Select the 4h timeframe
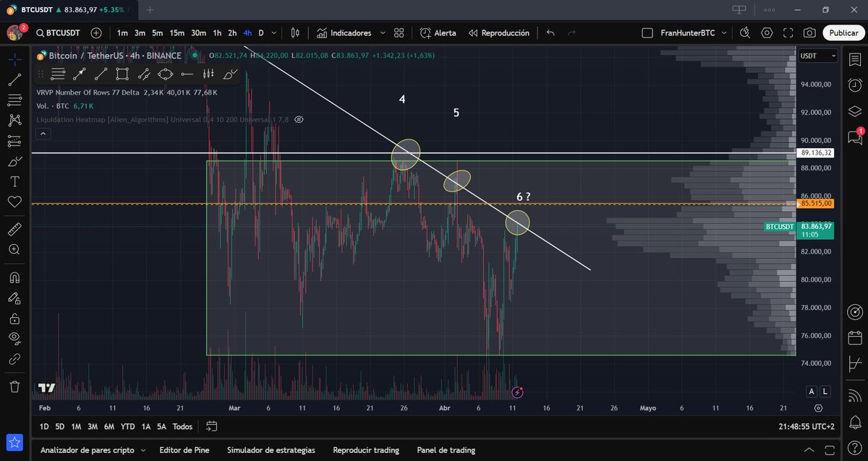 [x=247, y=33]
